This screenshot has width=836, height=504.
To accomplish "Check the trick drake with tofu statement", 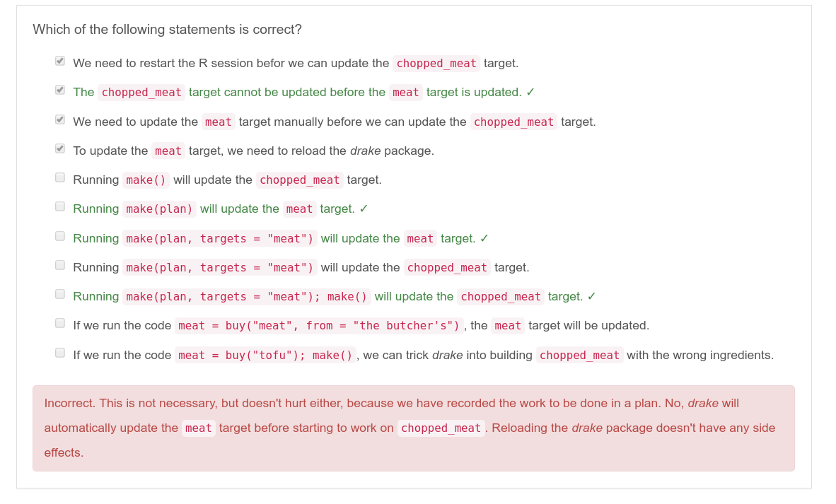I will tap(60, 352).
